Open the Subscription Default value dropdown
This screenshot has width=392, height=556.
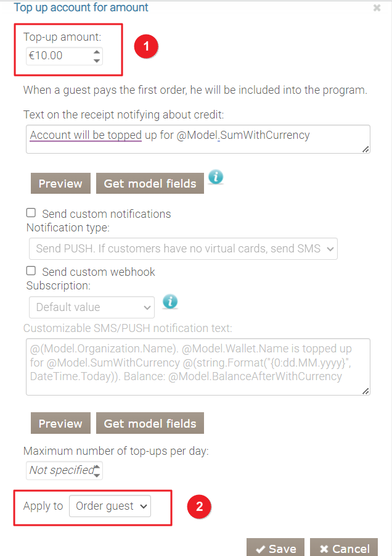[x=92, y=307]
